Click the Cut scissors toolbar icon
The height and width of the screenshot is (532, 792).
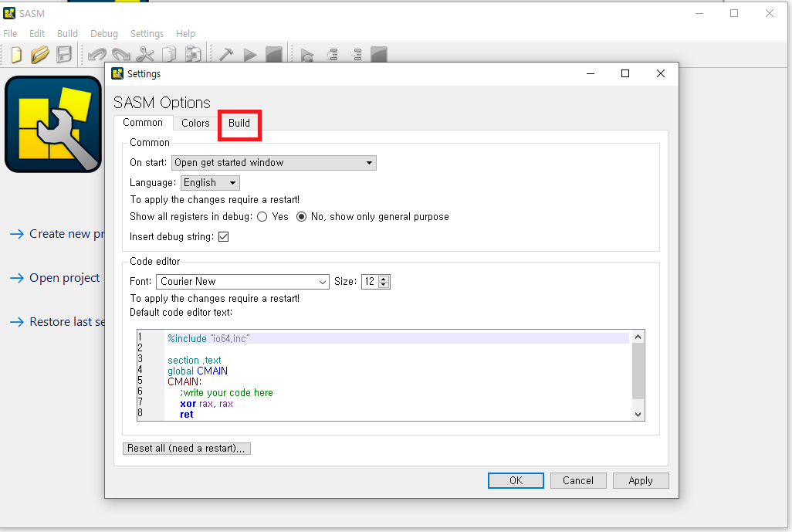coord(145,55)
